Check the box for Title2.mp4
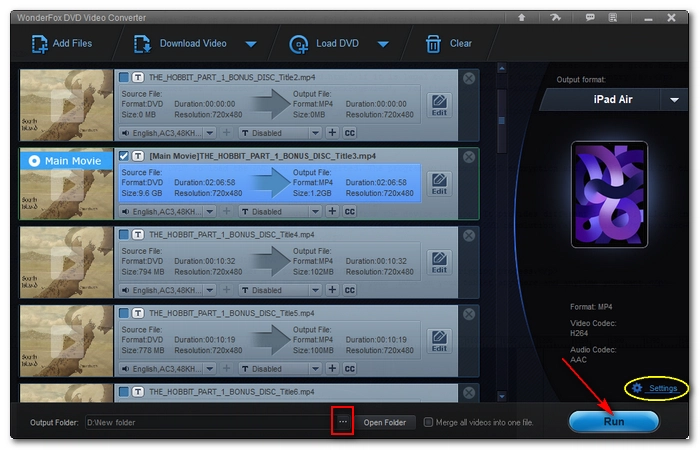The width and height of the screenshot is (700, 450). (124, 77)
